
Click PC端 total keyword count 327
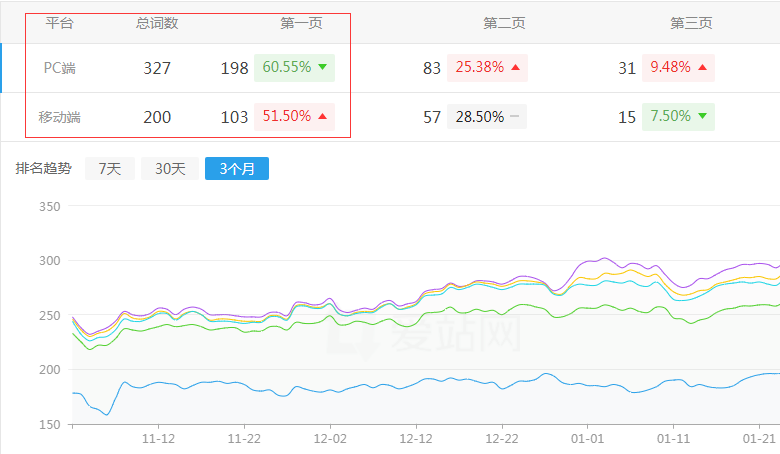click(157, 69)
